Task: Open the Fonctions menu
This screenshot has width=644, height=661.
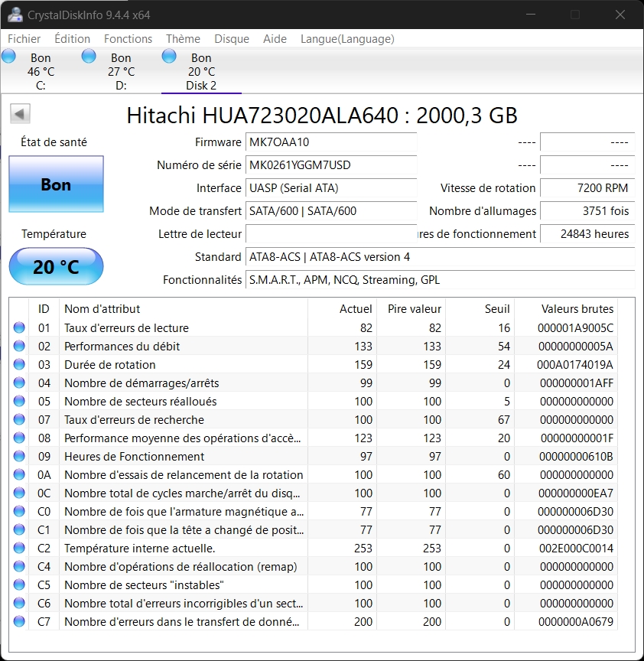Action: click(128, 39)
